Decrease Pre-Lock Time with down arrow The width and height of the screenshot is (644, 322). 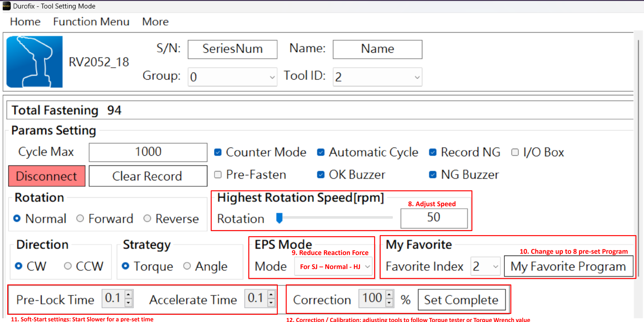click(x=128, y=303)
